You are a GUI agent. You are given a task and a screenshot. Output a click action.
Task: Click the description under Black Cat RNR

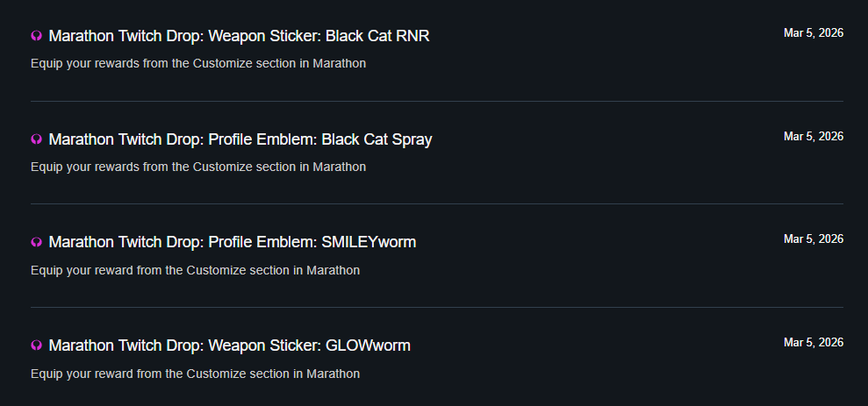point(198,63)
